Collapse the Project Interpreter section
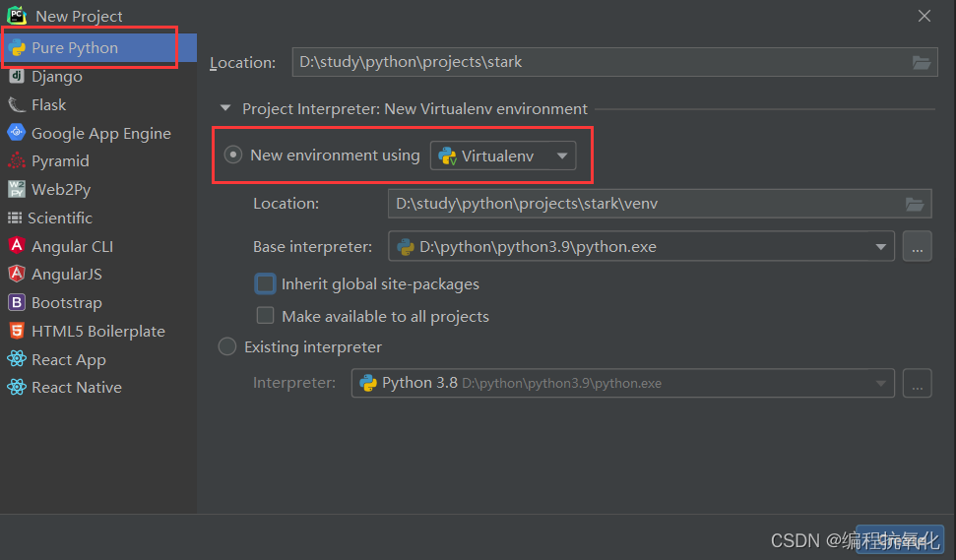Image resolution: width=956 pixels, height=560 pixels. point(225,108)
